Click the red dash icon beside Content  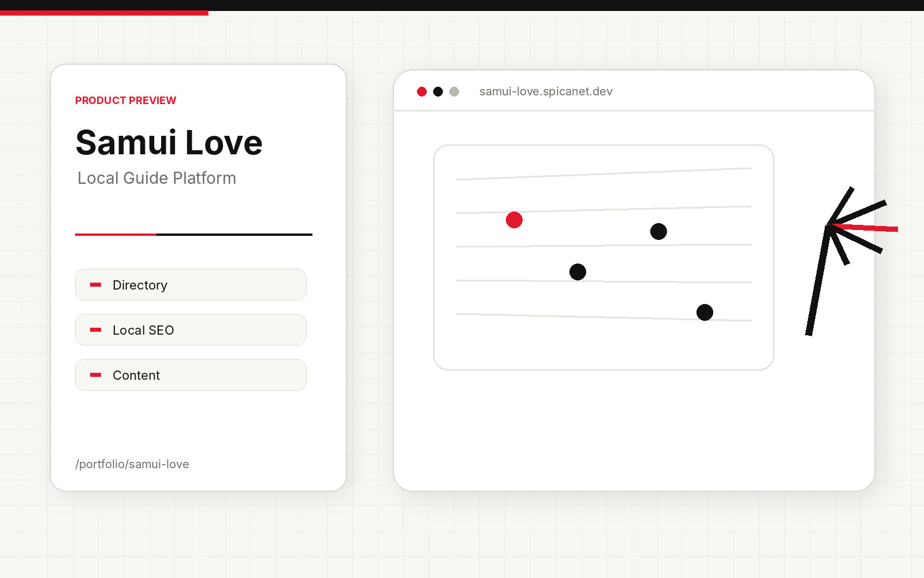[x=96, y=375]
